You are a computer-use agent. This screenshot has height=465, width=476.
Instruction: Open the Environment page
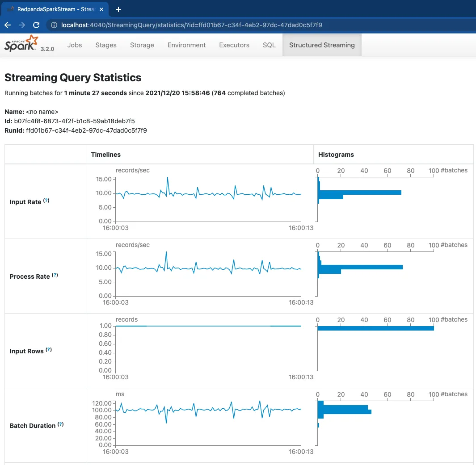[186, 45]
